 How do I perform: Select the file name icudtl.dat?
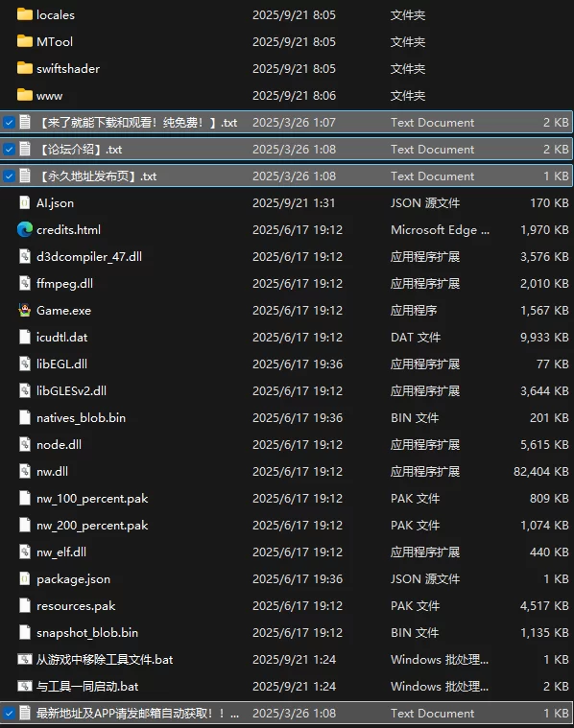pos(61,337)
